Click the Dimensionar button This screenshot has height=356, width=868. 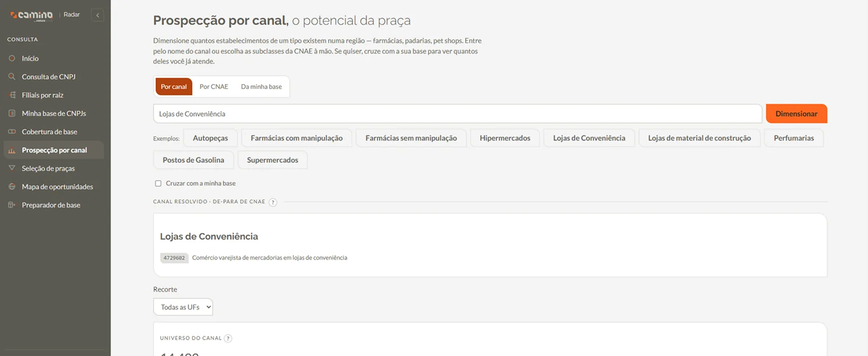point(796,113)
